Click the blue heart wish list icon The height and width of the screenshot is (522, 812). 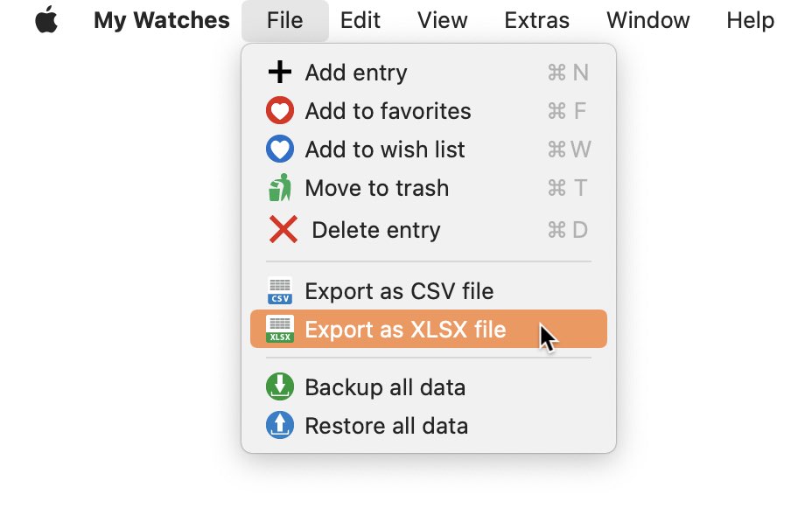[x=280, y=149]
